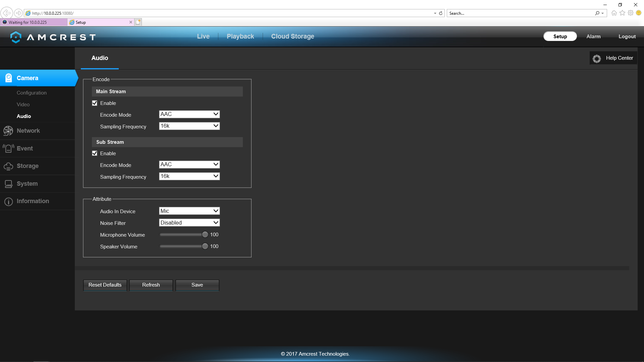The image size is (644, 362).
Task: Open a new browser tab
Action: tap(138, 22)
